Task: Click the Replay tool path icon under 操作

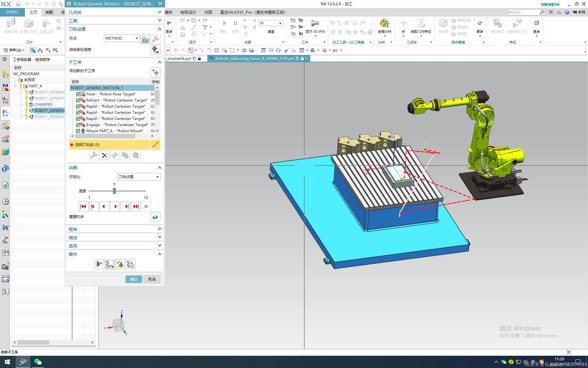Action: click(110, 264)
